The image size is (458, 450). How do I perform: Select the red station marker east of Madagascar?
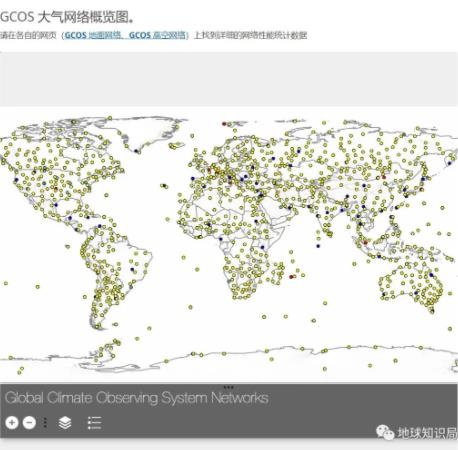coord(291,277)
